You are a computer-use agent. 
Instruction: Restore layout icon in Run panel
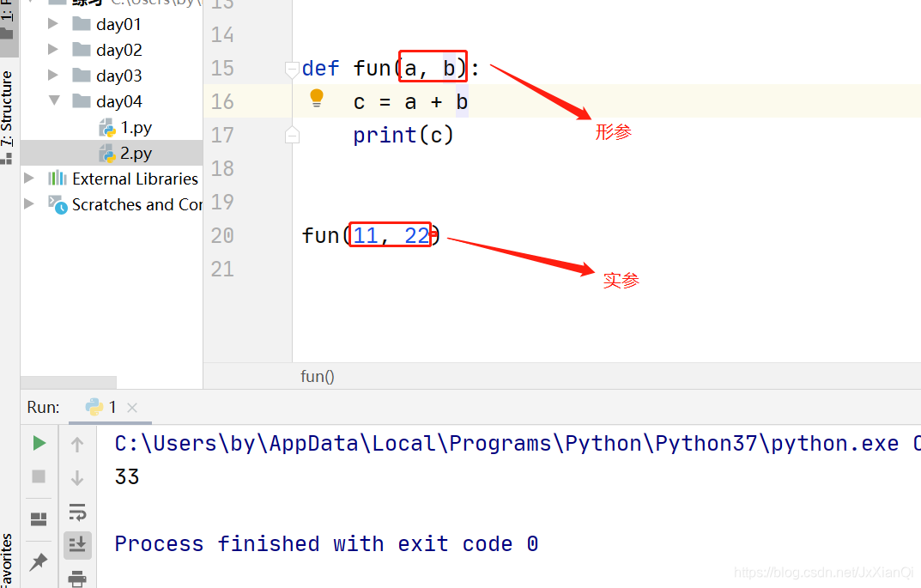[x=39, y=518]
